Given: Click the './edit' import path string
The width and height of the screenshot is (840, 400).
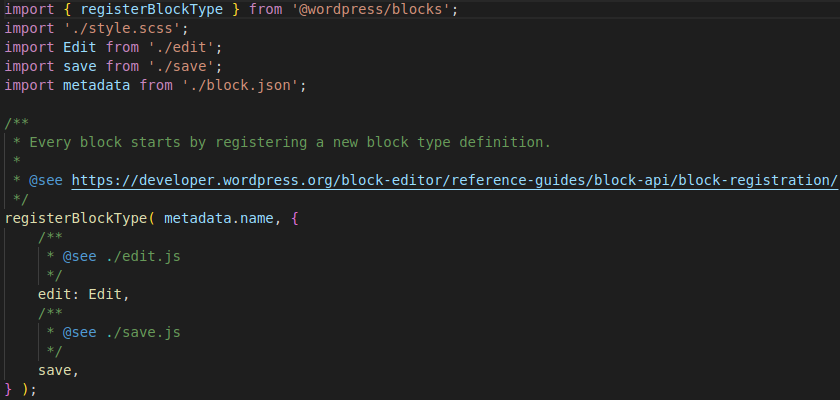Looking at the screenshot, I should (181, 47).
